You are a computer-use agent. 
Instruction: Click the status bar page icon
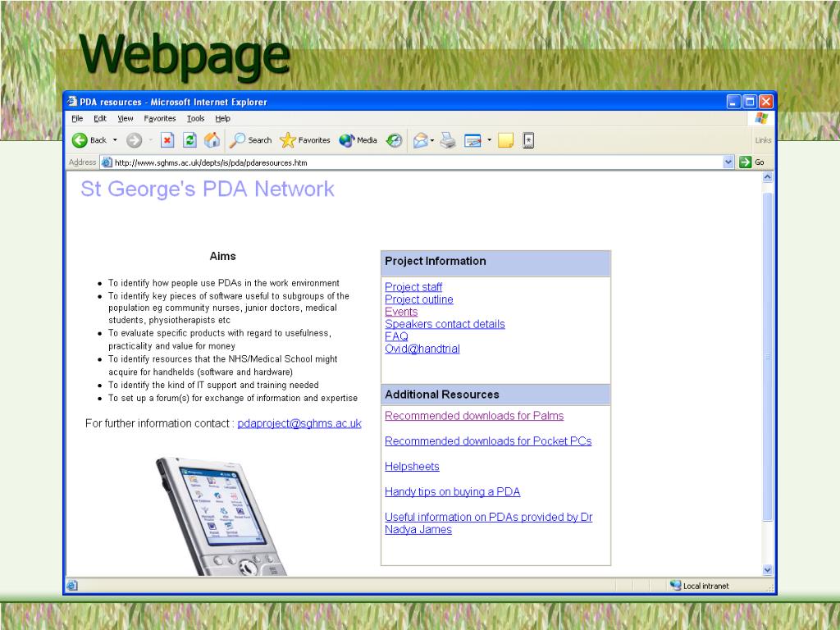point(72,586)
